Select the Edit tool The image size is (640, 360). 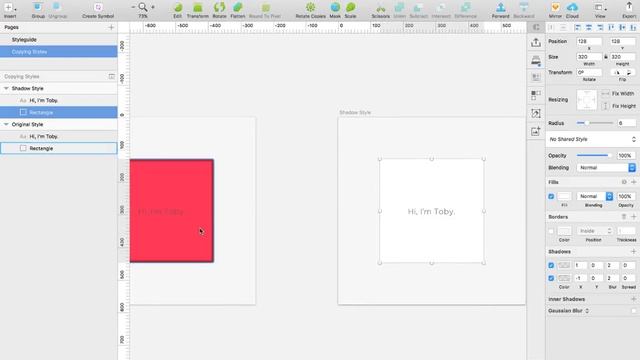click(x=178, y=10)
